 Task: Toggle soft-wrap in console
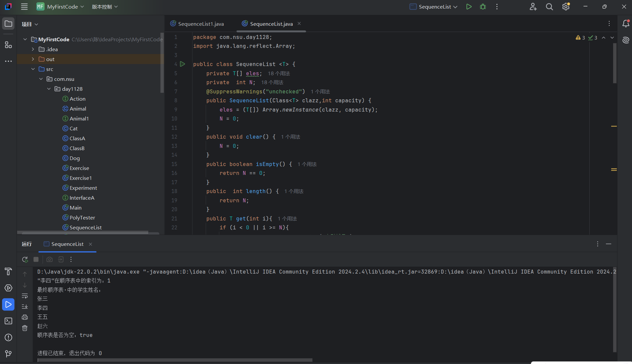point(25,296)
